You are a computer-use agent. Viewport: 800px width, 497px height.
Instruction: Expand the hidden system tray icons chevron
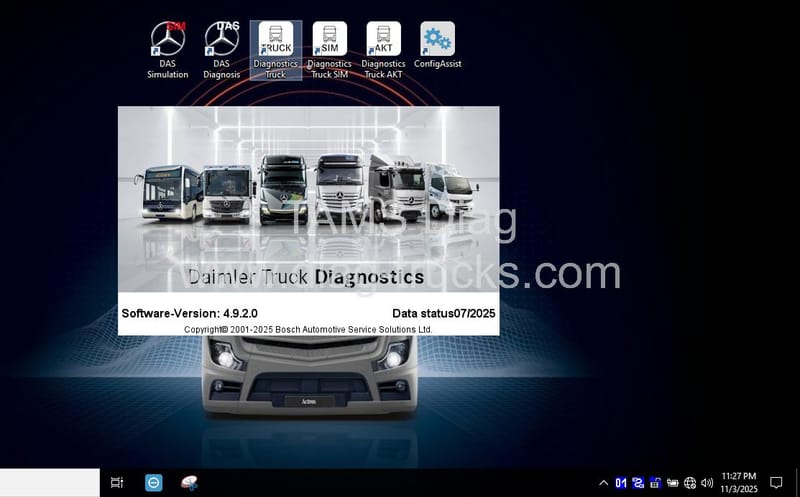pyautogui.click(x=603, y=483)
